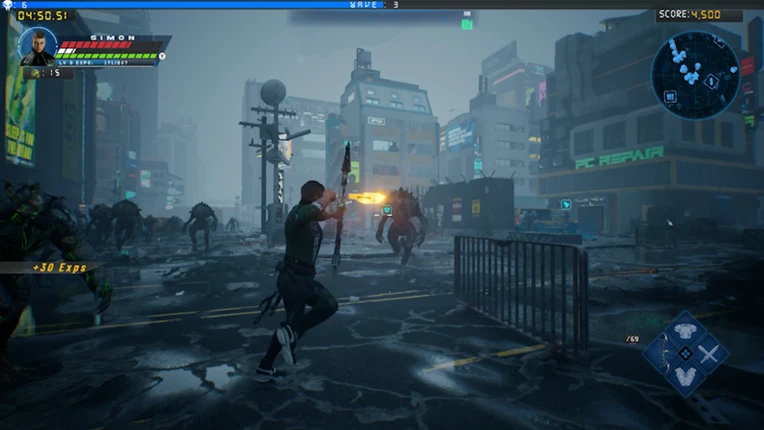This screenshot has height=430, width=764.
Task: Select the chest armor slot icon
Action: pyautogui.click(x=686, y=331)
